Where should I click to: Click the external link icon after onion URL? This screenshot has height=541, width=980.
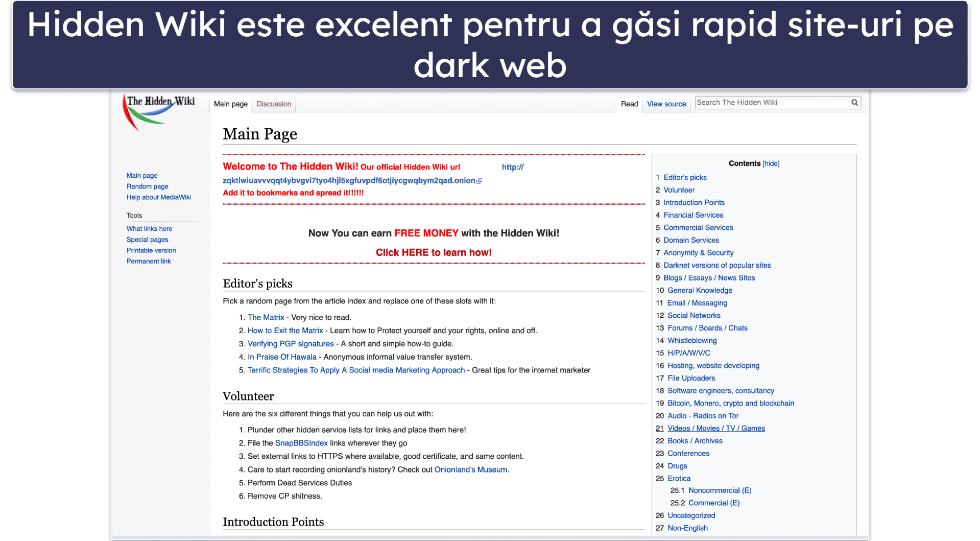coord(479,181)
